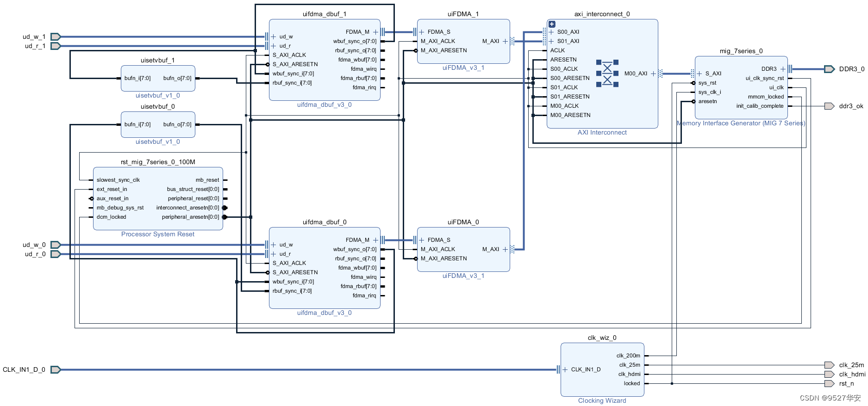The image size is (868, 406).
Task: Select the clk_200m pin on clk_wiz_0
Action: click(x=628, y=356)
